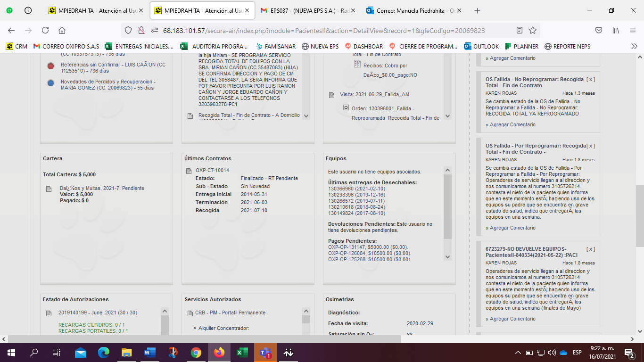Click the Visita 2021-06-29_Fallida_AM document icon
Image resolution: width=644 pixels, height=362 pixels.
point(331,95)
